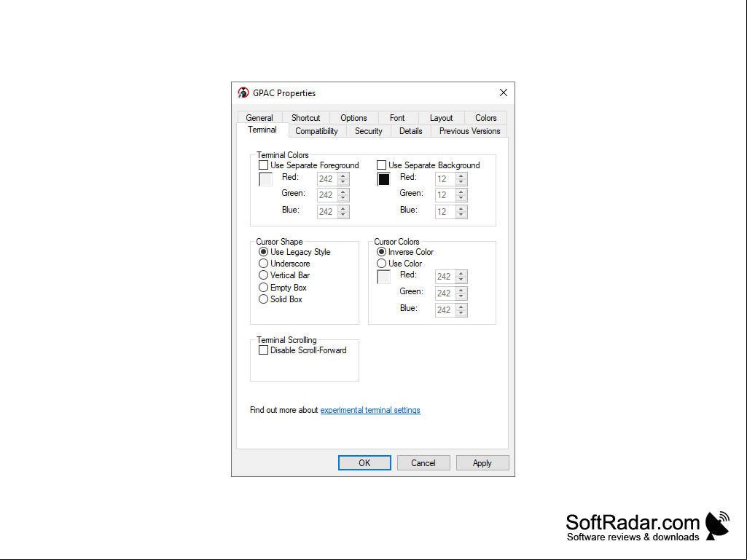Enable Use Separate Background checkbox
This screenshot has height=560, width=747.
[x=382, y=165]
